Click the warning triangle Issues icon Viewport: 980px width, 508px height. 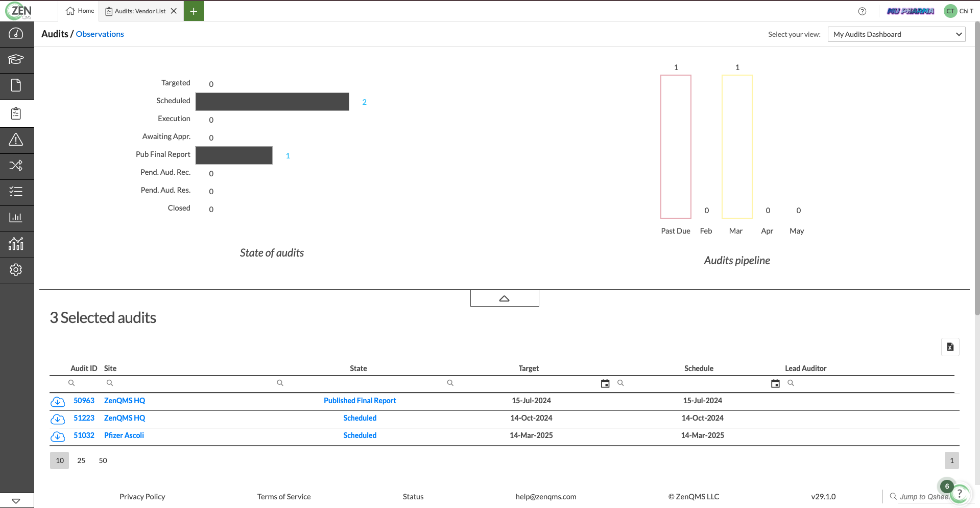point(16,140)
